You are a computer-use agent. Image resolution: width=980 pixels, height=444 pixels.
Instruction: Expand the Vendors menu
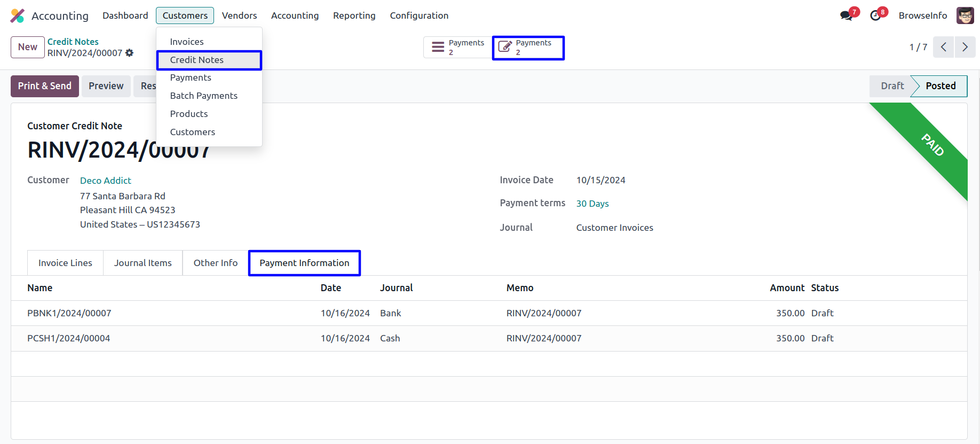point(239,15)
